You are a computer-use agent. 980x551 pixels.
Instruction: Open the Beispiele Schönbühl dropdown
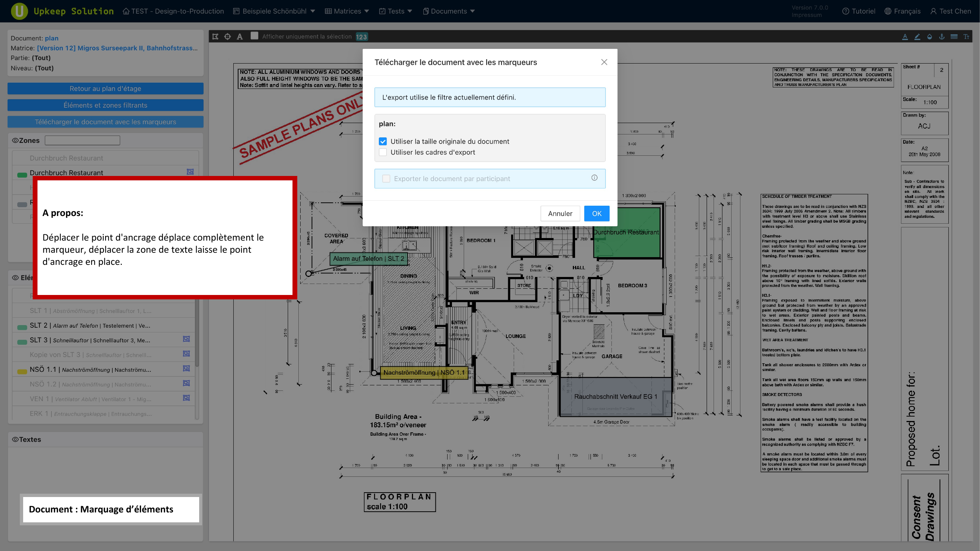[x=274, y=11]
